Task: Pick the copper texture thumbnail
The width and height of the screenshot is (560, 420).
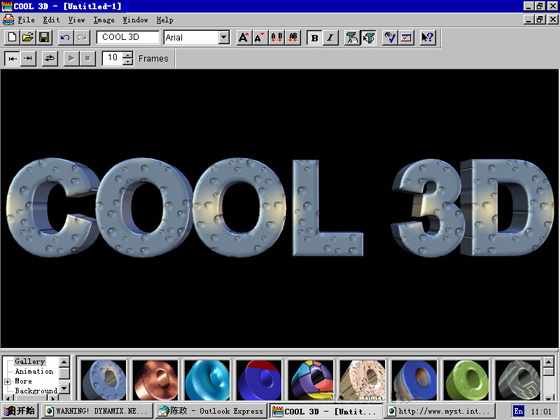Action: pyautogui.click(x=155, y=380)
